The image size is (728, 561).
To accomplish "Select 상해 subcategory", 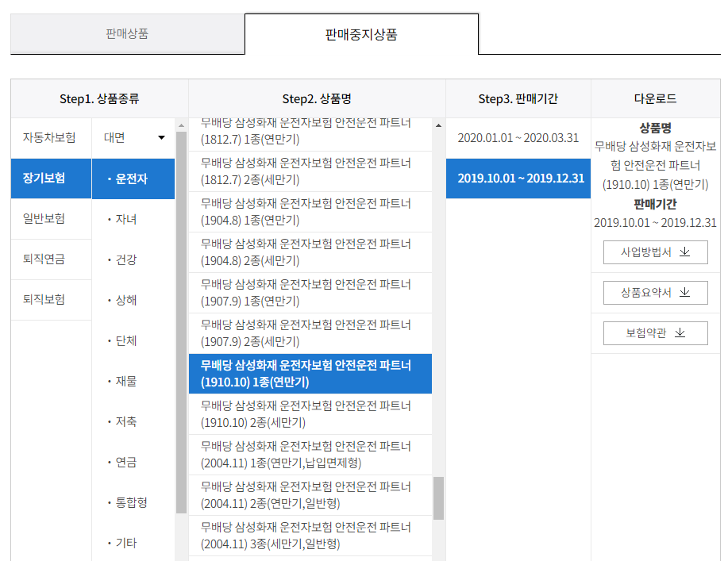I will coord(133,300).
